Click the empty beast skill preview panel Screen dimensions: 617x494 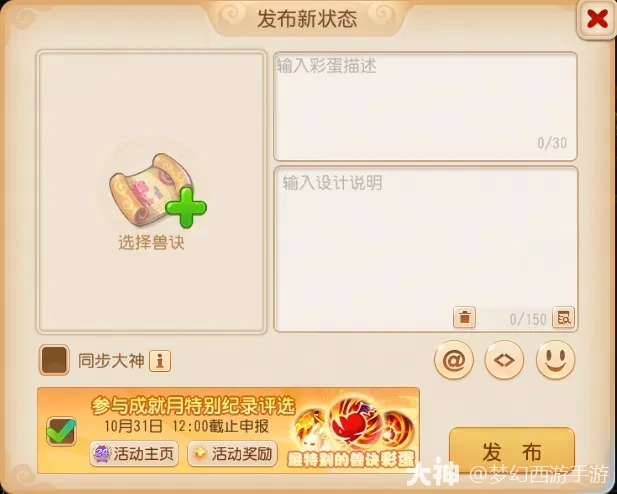pyautogui.click(x=151, y=192)
